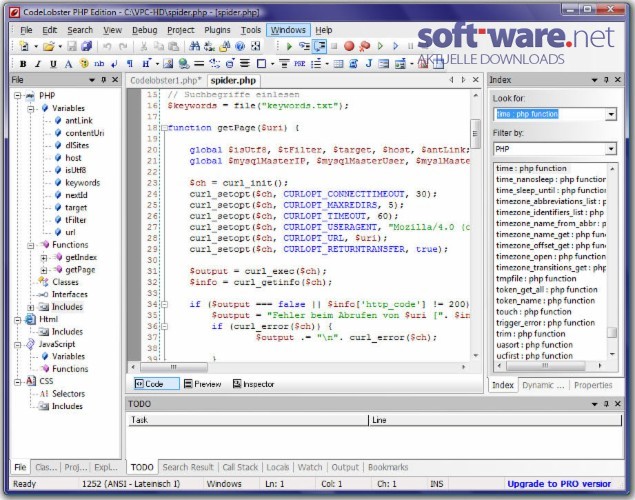Open the Windows menu

click(288, 30)
